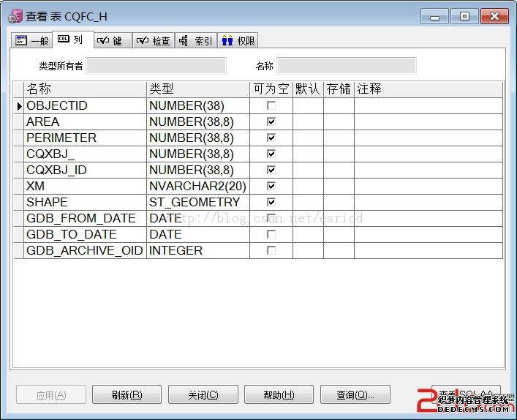This screenshot has width=517, height=420.
Task: Click the 类型所有者 input field
Action: [156, 66]
